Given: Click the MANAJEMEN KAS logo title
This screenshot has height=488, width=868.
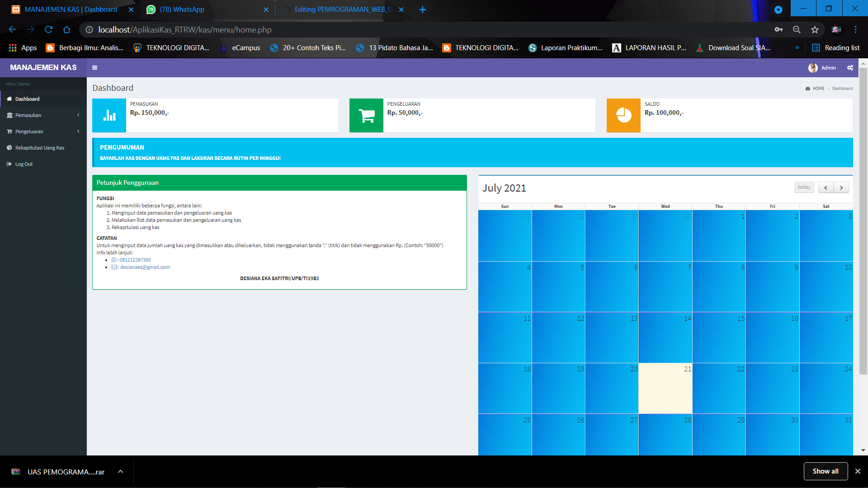Looking at the screenshot, I should click(x=43, y=68).
